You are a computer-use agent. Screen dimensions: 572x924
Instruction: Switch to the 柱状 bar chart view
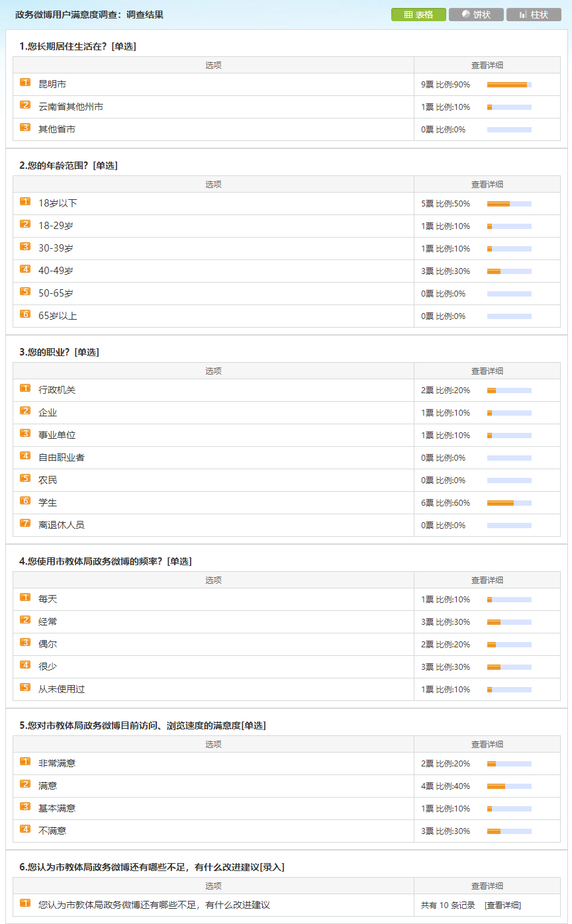534,15
